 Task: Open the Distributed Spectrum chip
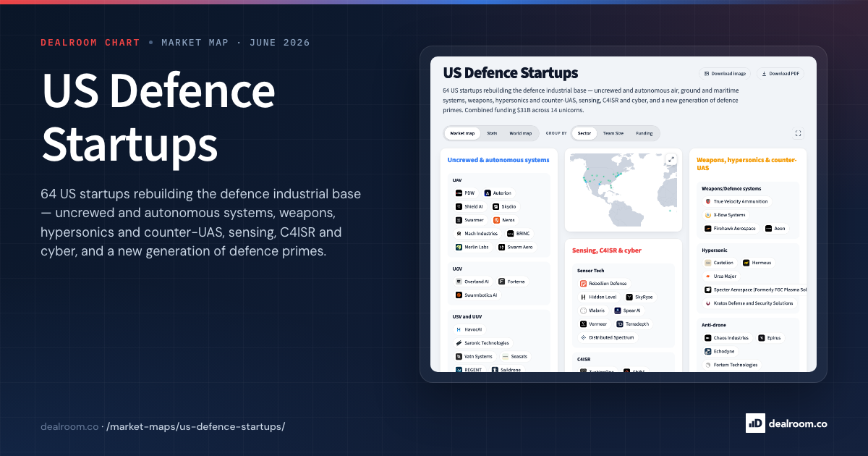pyautogui.click(x=608, y=337)
